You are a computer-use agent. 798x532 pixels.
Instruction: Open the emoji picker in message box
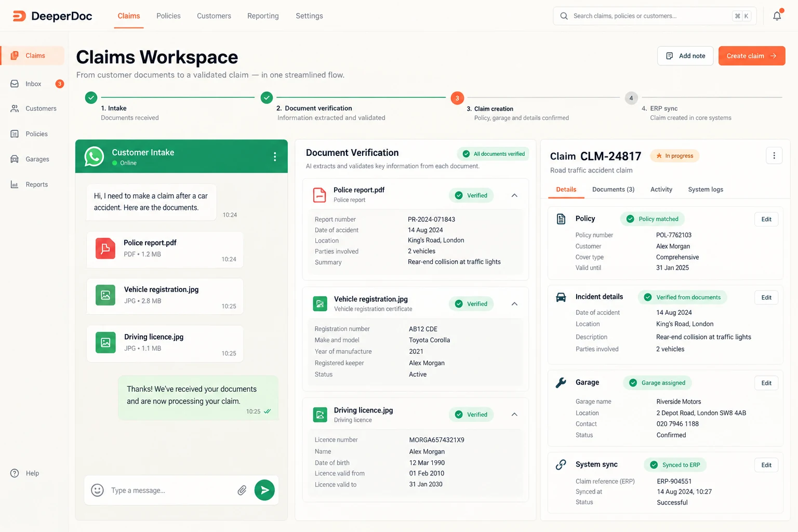tap(97, 490)
